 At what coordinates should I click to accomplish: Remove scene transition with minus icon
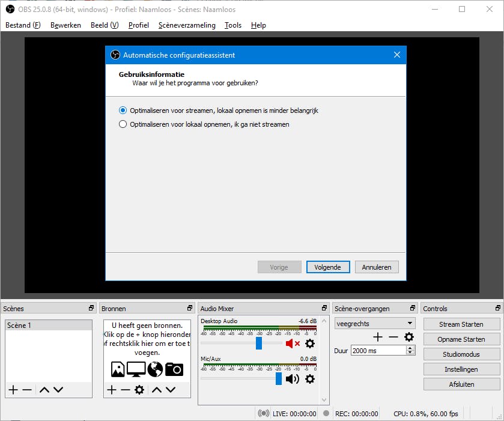393,337
